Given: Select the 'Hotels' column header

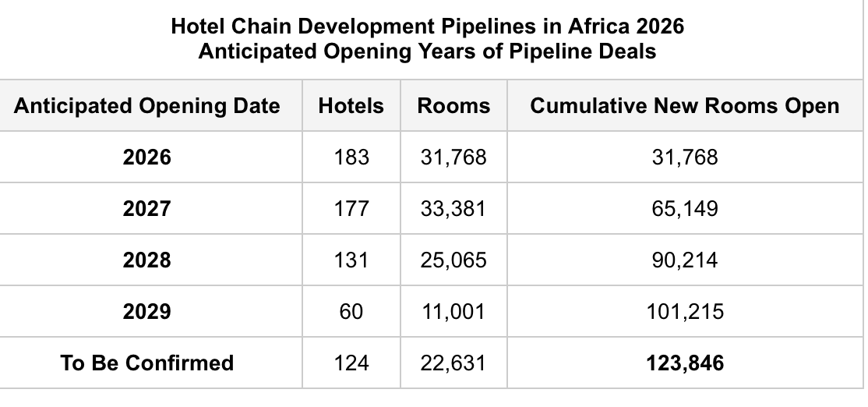Looking at the screenshot, I should pyautogui.click(x=351, y=106).
